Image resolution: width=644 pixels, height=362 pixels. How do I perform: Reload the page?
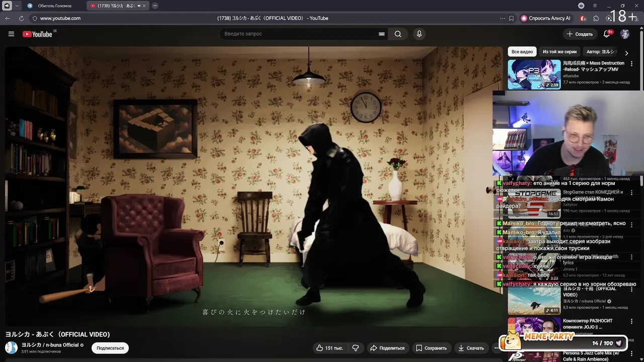click(x=21, y=18)
